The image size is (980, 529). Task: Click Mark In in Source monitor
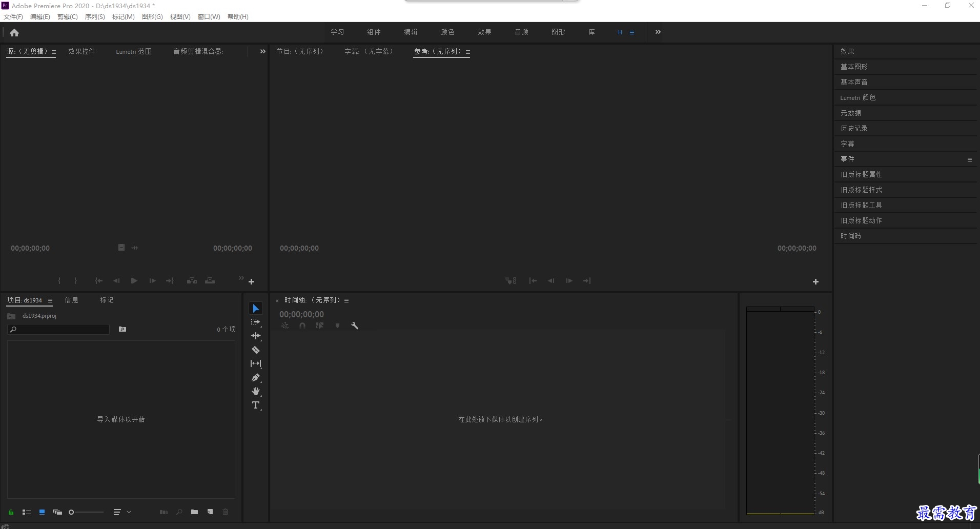click(x=59, y=281)
